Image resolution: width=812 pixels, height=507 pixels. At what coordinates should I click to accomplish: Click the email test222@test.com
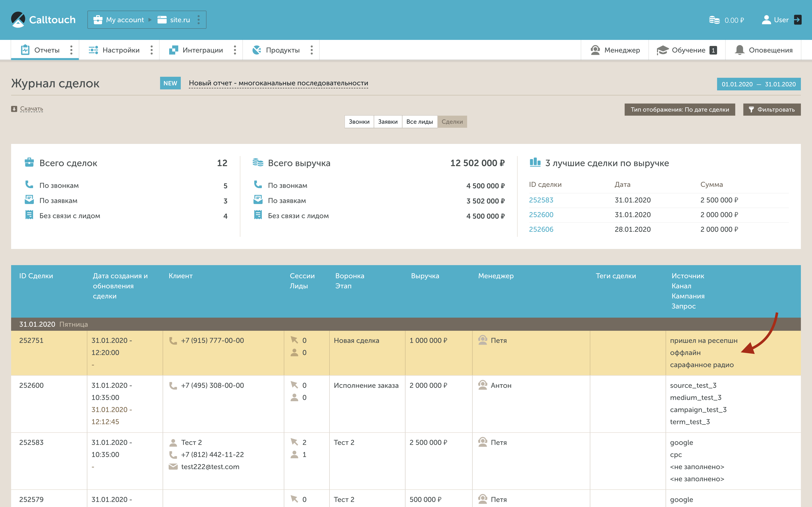210,467
